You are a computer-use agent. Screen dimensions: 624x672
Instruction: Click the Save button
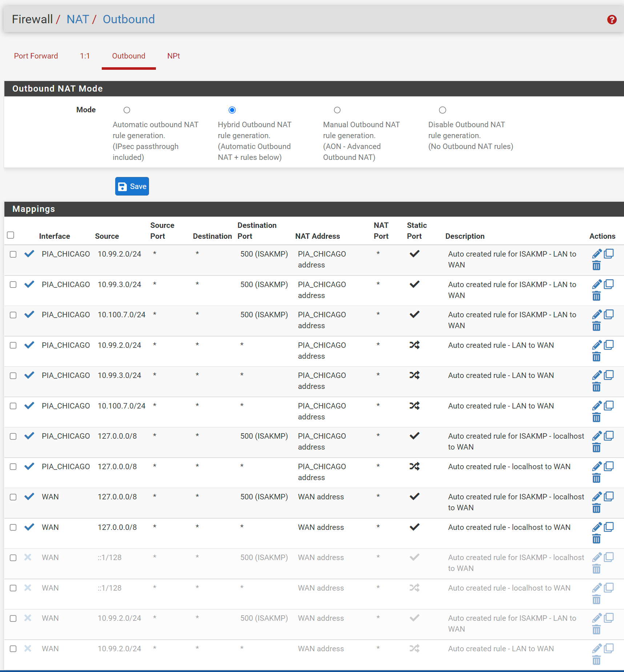132,186
